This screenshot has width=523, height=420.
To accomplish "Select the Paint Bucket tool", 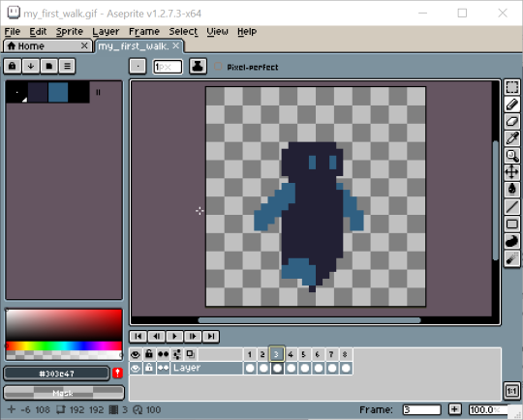I will click(x=512, y=190).
